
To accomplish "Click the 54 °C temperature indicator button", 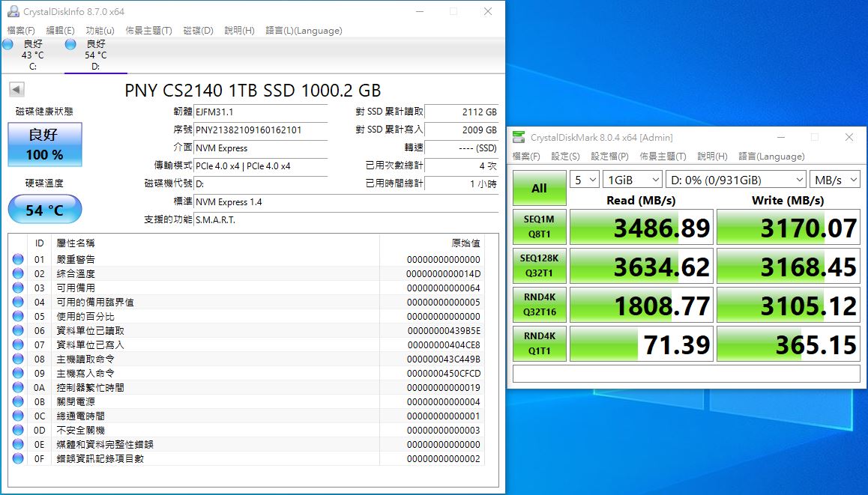I will [45, 210].
